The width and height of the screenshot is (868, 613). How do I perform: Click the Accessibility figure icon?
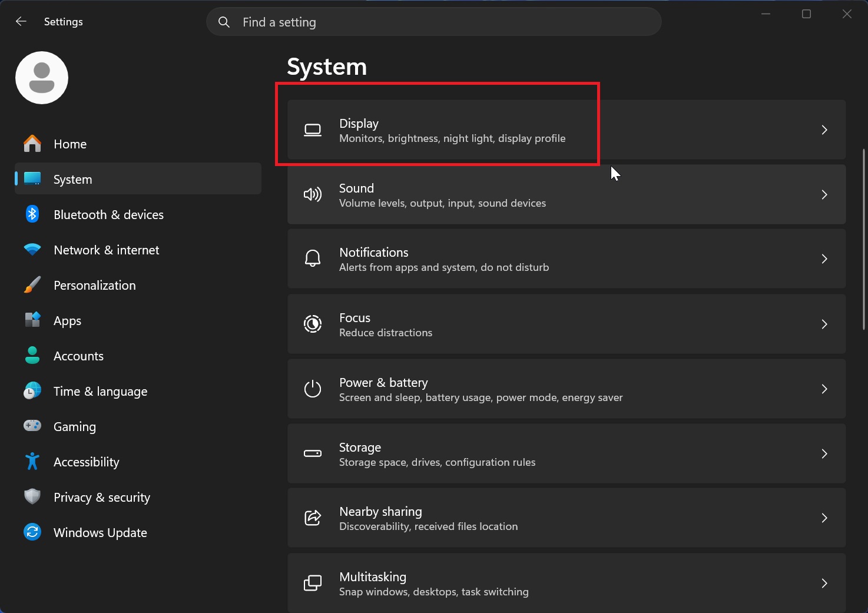click(x=32, y=461)
